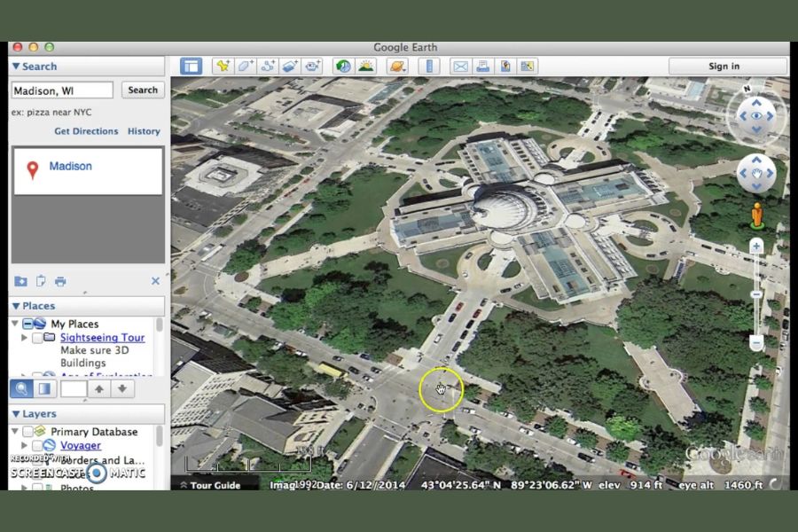Screen dimensions: 798x532
Task: Collapse the Layers panel
Action: (x=16, y=414)
